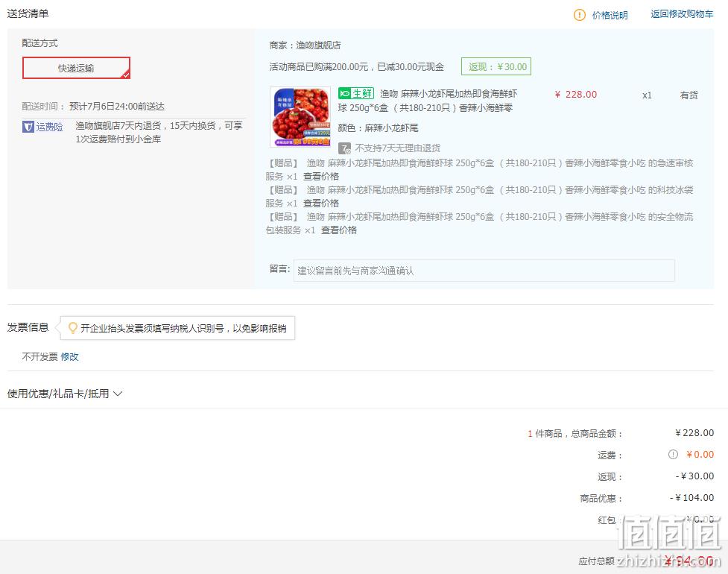This screenshot has width=728, height=574.
Task: Go back via 返回修改购物车 link
Action: [682, 14]
